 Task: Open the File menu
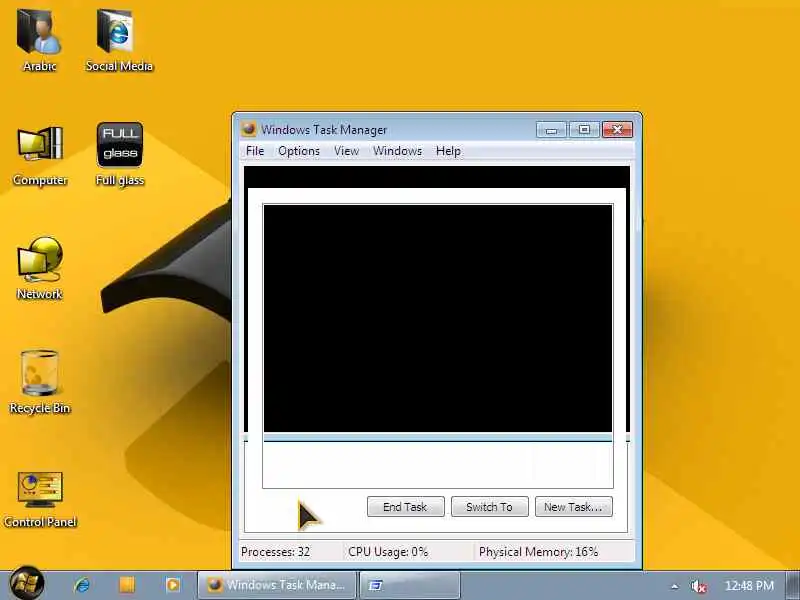pyautogui.click(x=255, y=151)
